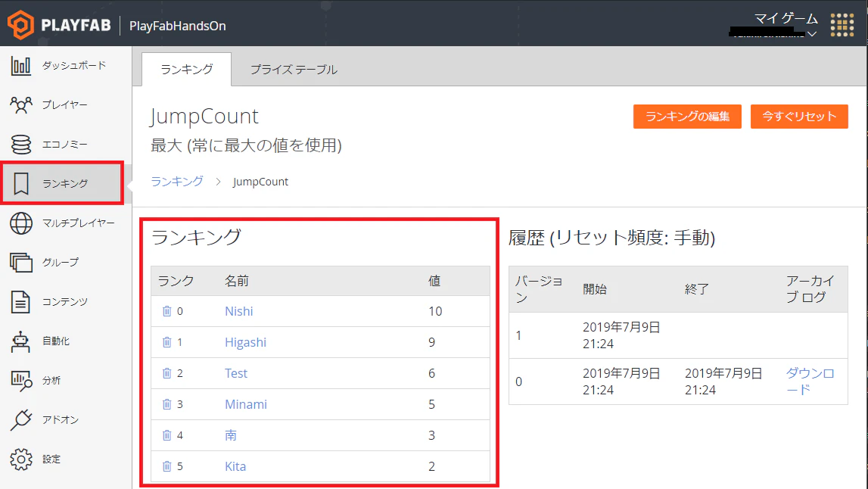The width and height of the screenshot is (868, 489).
Task: Open the Test player link
Action: pos(236,373)
